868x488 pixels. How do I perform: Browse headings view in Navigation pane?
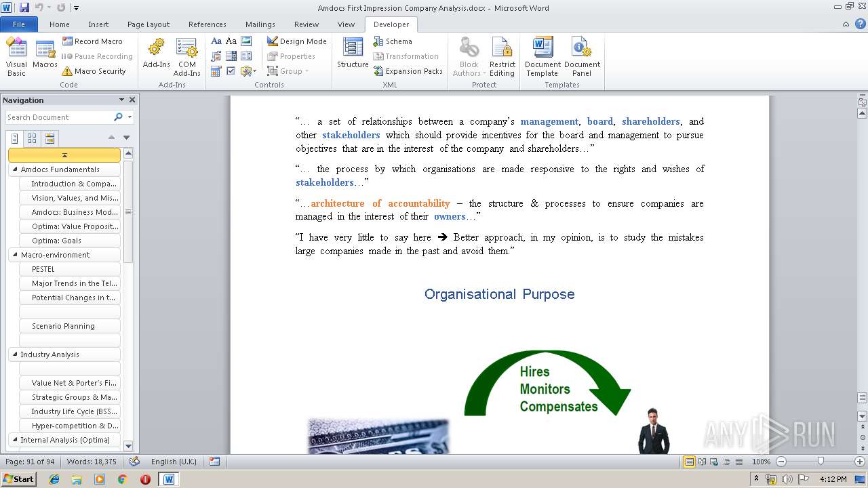(x=15, y=138)
